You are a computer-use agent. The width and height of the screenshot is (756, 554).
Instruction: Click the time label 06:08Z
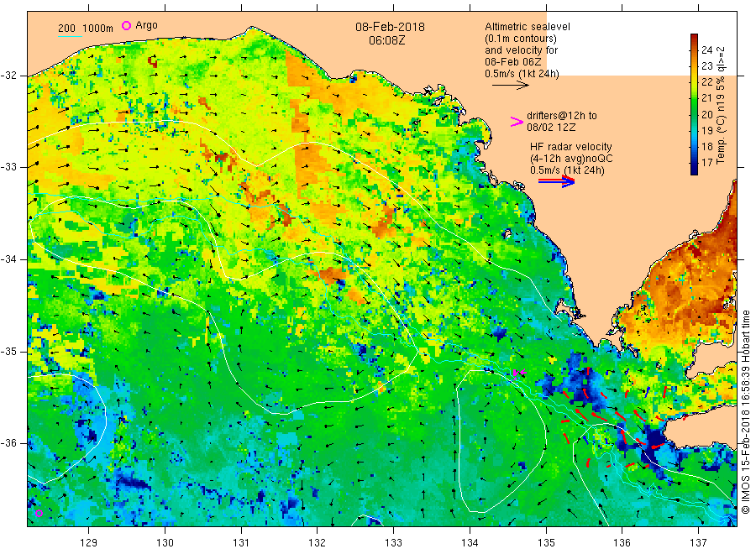pos(386,40)
